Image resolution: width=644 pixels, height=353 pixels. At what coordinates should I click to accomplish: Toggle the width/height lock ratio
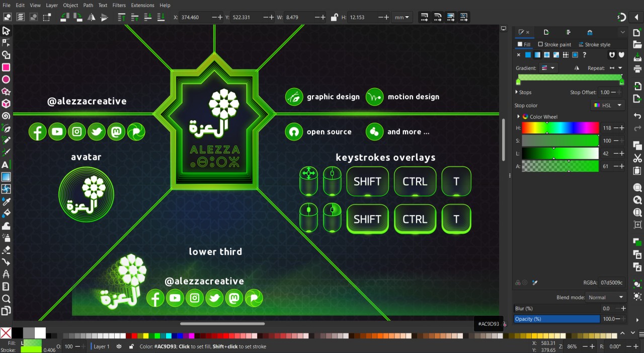coord(334,17)
